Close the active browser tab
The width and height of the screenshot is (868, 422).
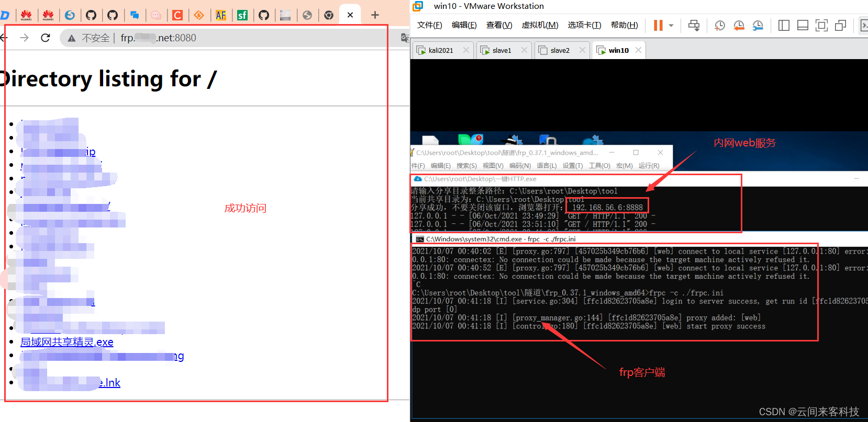(x=350, y=15)
